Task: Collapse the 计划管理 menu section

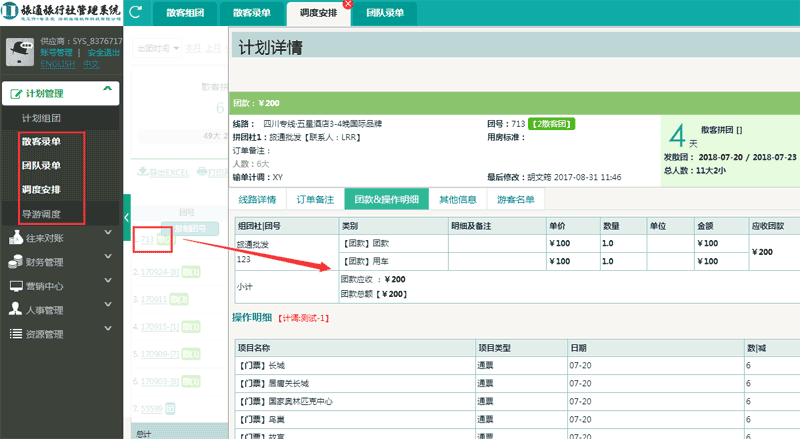Action: (107, 92)
